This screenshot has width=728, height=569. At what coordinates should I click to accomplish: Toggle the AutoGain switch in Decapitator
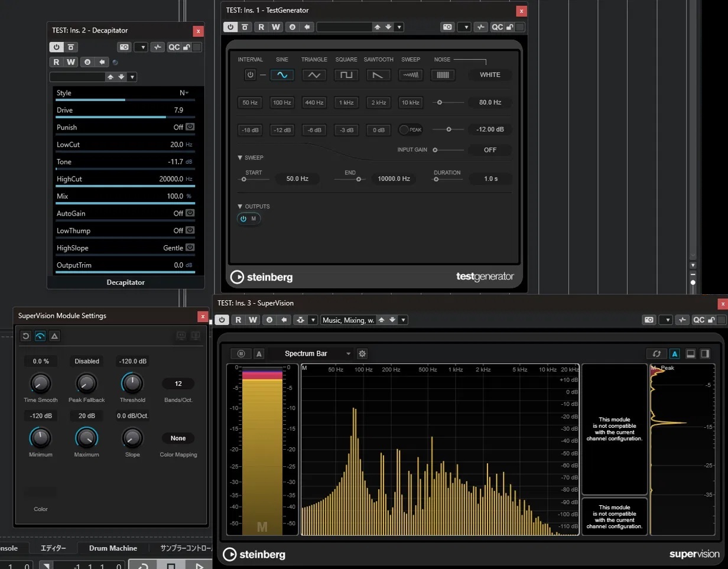click(x=190, y=213)
